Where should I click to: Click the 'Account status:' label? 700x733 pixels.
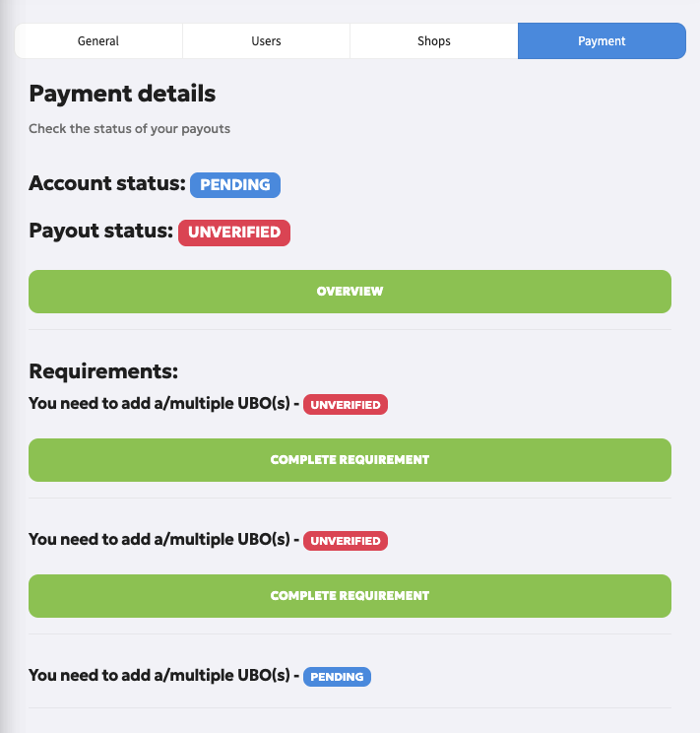click(x=106, y=183)
